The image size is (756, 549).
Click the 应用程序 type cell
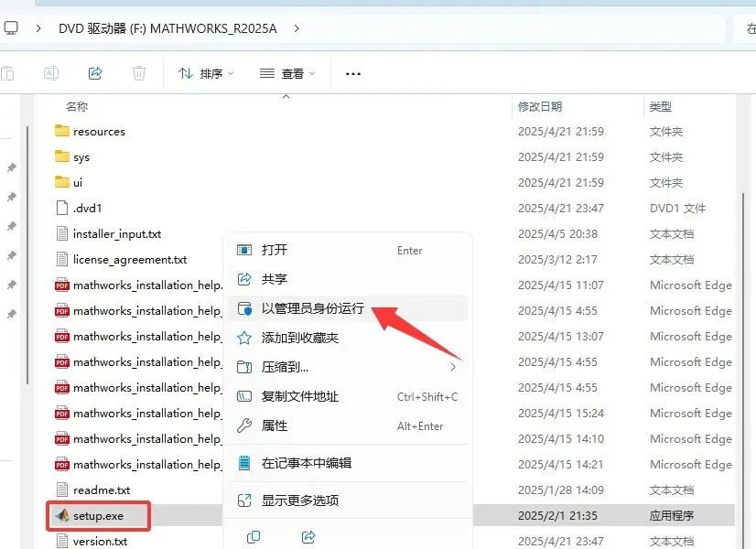pos(671,516)
